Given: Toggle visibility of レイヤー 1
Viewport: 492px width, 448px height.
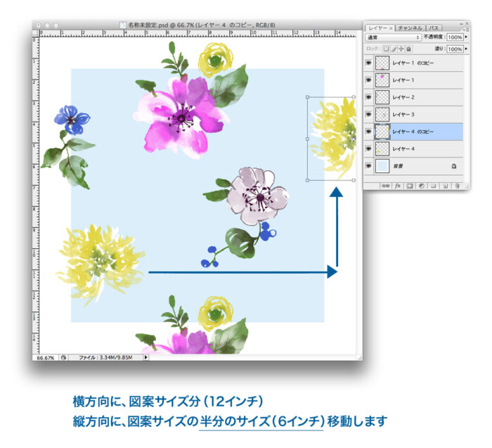Looking at the screenshot, I should pyautogui.click(x=369, y=80).
